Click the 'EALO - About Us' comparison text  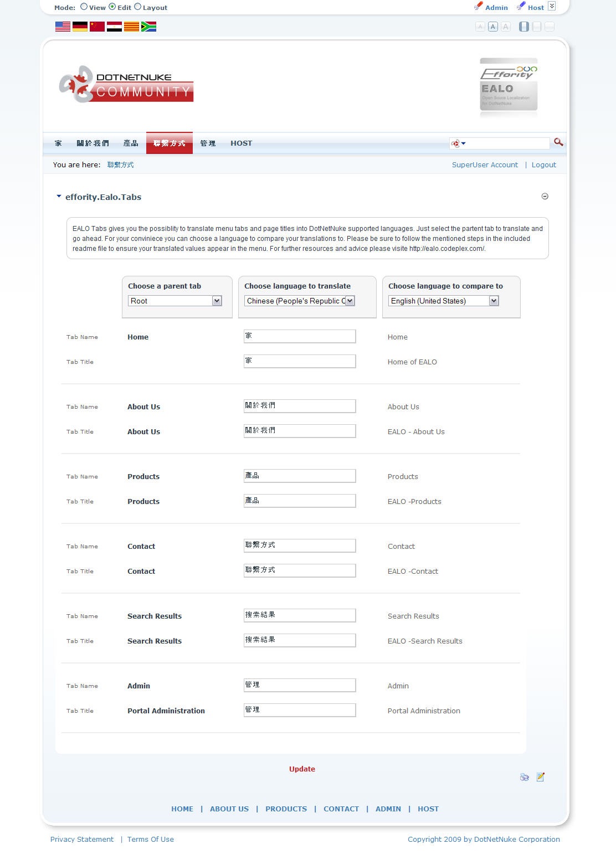point(416,431)
